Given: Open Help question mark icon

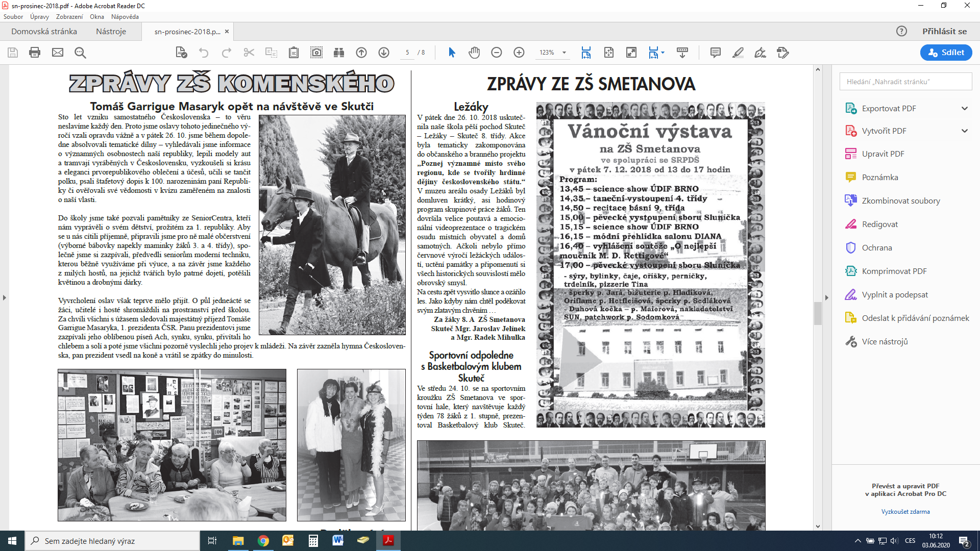Looking at the screenshot, I should click(902, 31).
